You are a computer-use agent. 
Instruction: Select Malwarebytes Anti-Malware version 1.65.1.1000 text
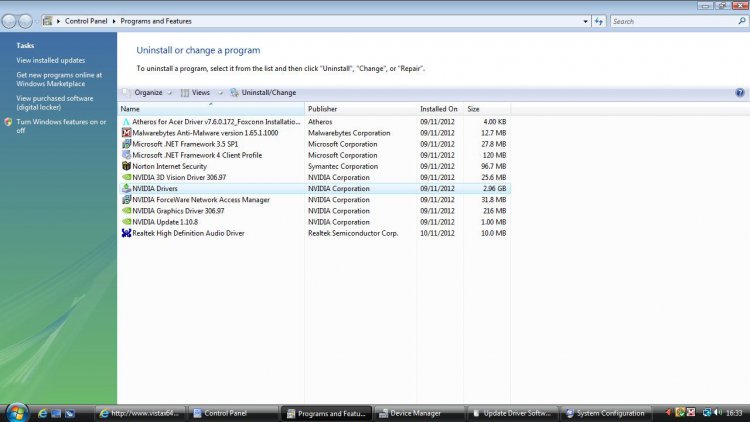[x=205, y=133]
